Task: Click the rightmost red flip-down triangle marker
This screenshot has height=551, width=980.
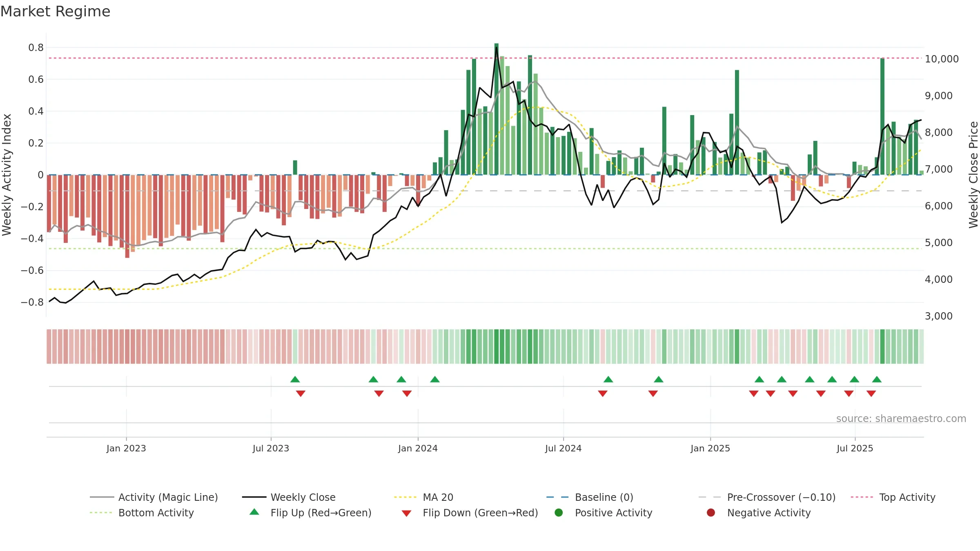Action: 871,393
